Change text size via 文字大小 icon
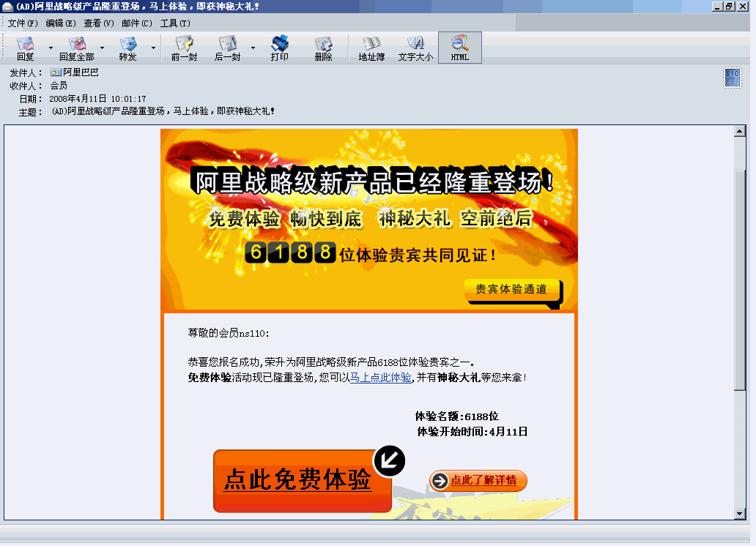 coord(415,48)
